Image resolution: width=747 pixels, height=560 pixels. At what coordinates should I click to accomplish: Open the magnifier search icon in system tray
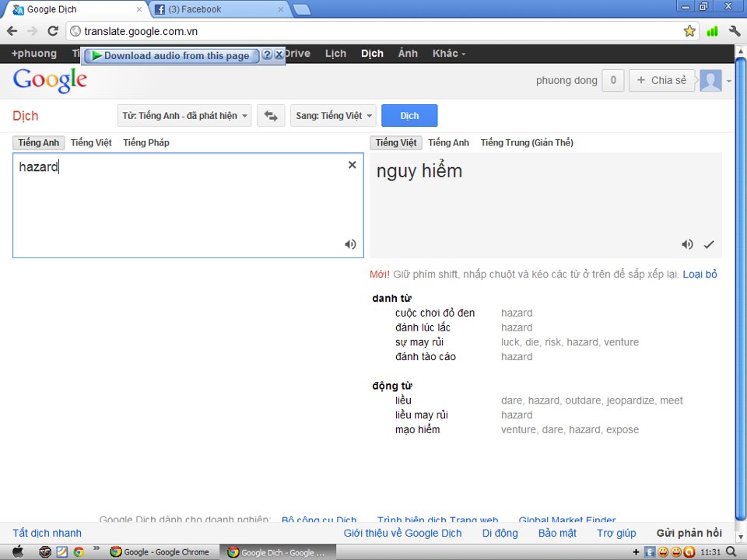pyautogui.click(x=731, y=552)
